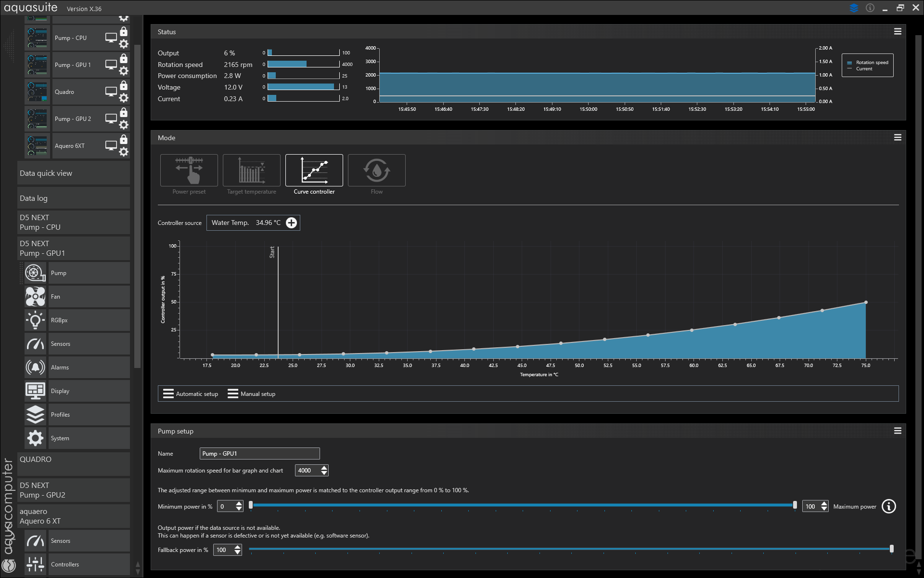Add controller source with plus icon
The height and width of the screenshot is (578, 924).
click(x=291, y=223)
